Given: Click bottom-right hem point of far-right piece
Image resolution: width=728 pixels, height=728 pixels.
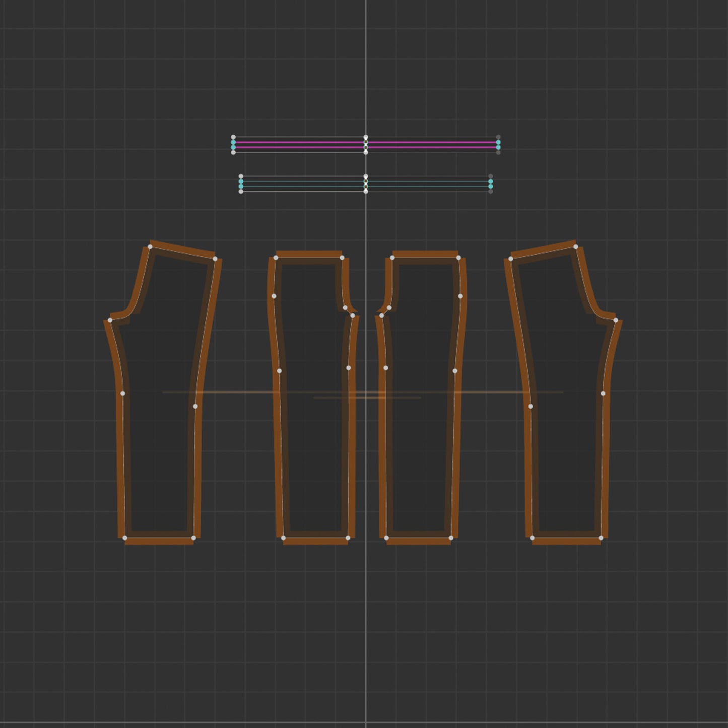Looking at the screenshot, I should [x=601, y=538].
